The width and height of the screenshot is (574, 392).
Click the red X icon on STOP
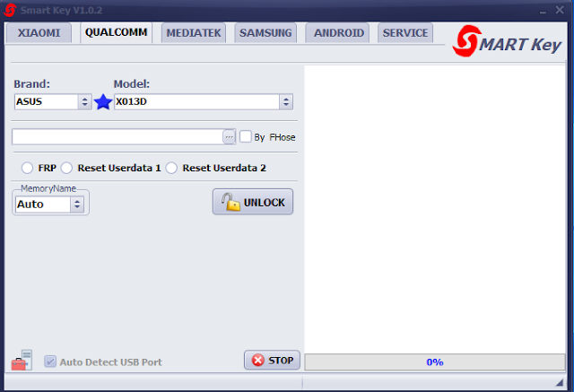[258, 361]
